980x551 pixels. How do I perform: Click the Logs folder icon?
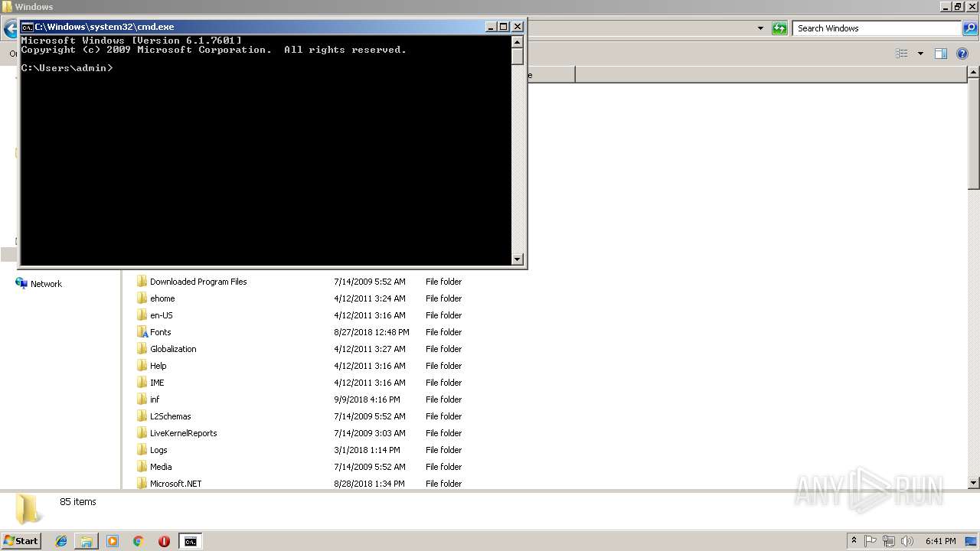pos(142,450)
